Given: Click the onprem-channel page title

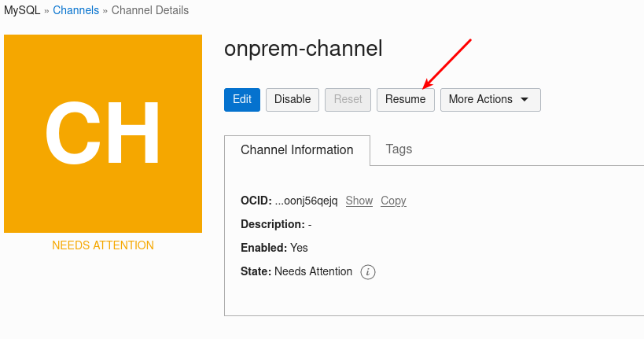Looking at the screenshot, I should 303,49.
